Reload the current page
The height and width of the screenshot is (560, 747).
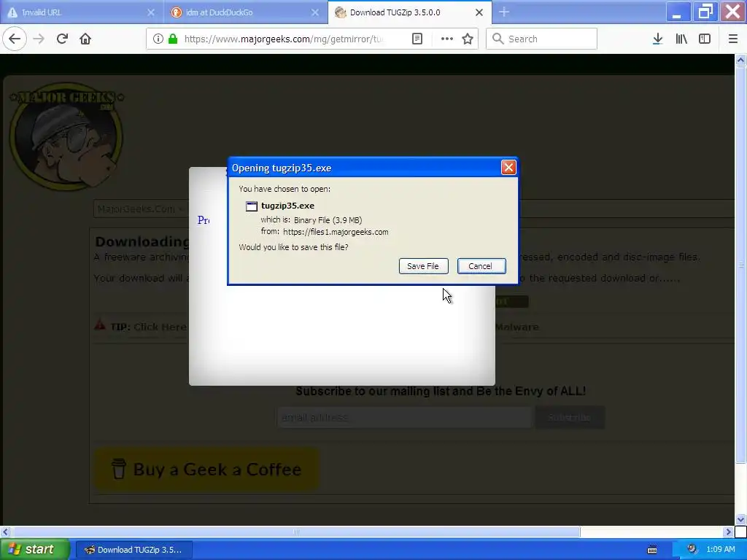coord(62,39)
